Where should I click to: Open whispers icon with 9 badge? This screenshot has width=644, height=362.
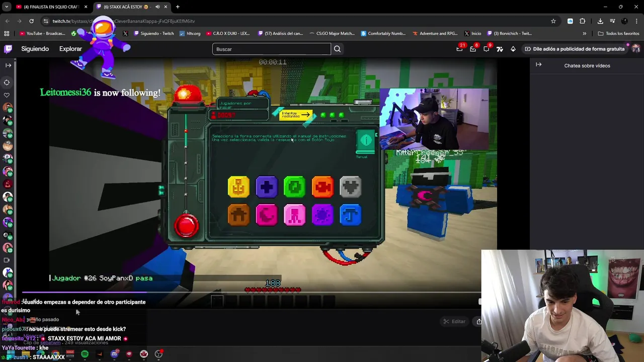tap(487, 49)
